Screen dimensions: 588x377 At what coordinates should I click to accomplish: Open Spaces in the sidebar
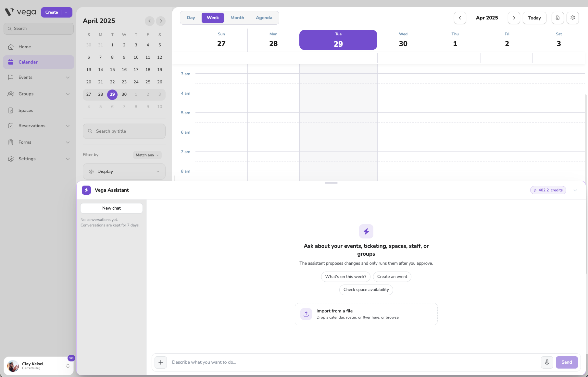(39, 110)
